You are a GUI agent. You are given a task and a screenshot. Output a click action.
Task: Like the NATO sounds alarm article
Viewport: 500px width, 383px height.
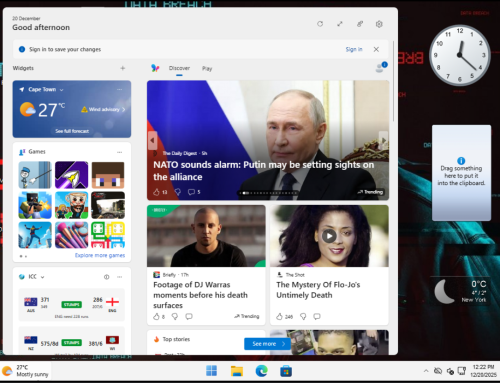(x=156, y=192)
